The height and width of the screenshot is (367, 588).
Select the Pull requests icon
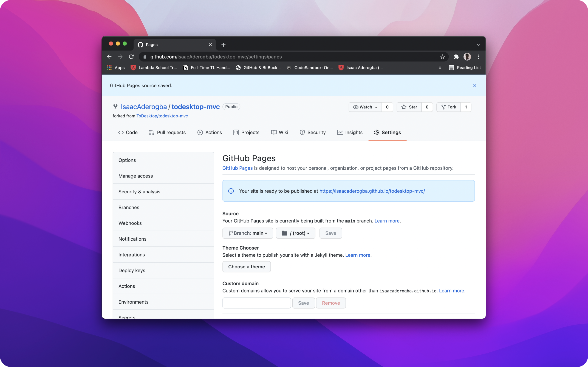pos(152,132)
